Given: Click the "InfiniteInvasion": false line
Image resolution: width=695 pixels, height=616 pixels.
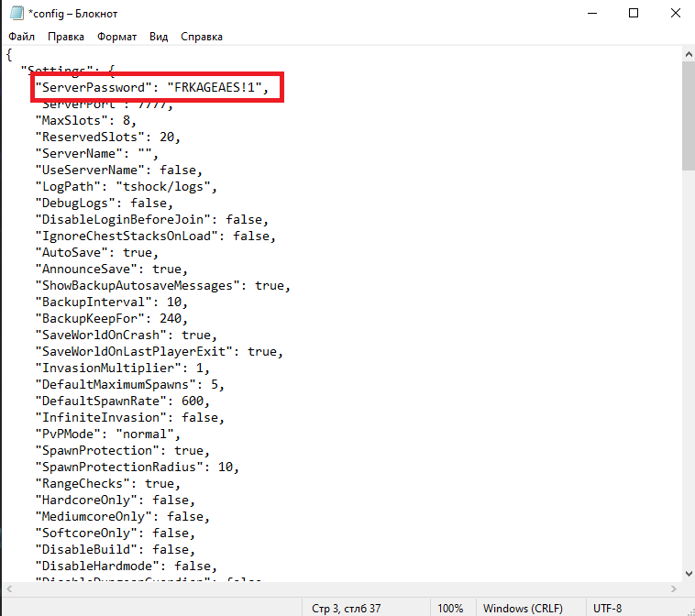Looking at the screenshot, I should [130, 417].
